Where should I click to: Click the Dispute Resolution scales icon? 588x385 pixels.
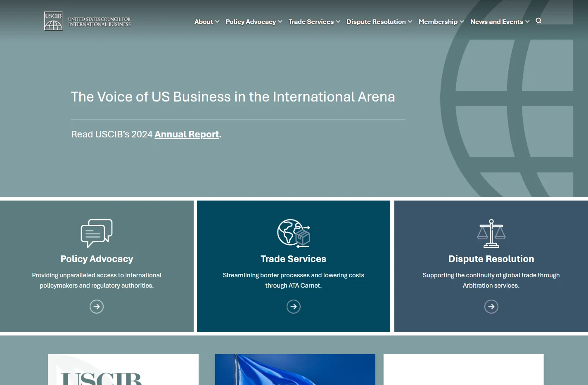(x=491, y=233)
